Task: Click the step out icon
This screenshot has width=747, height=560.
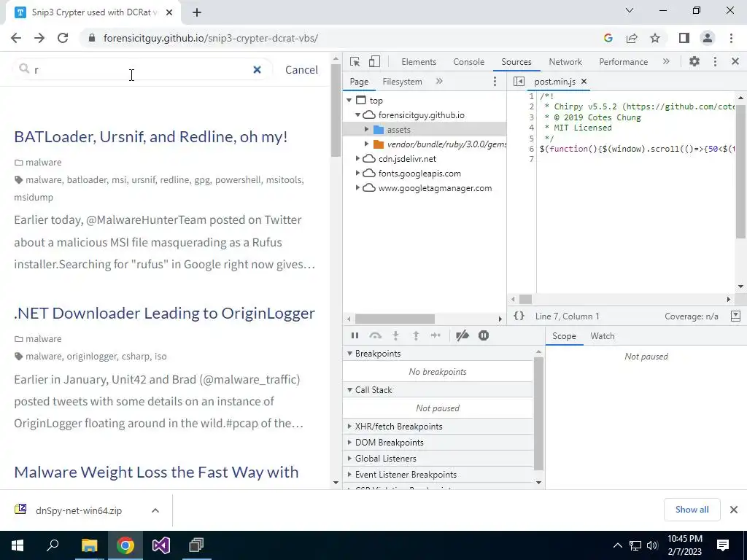Action: click(x=416, y=335)
